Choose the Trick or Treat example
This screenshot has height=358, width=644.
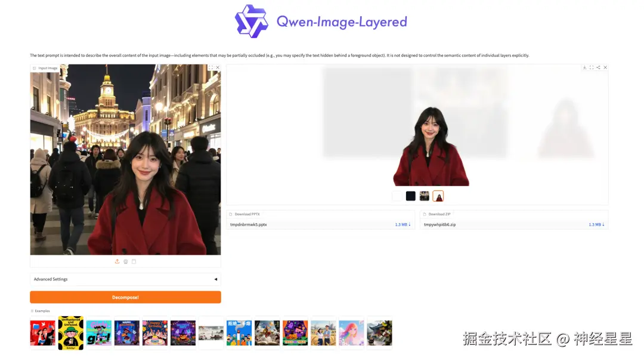pyautogui.click(x=295, y=333)
